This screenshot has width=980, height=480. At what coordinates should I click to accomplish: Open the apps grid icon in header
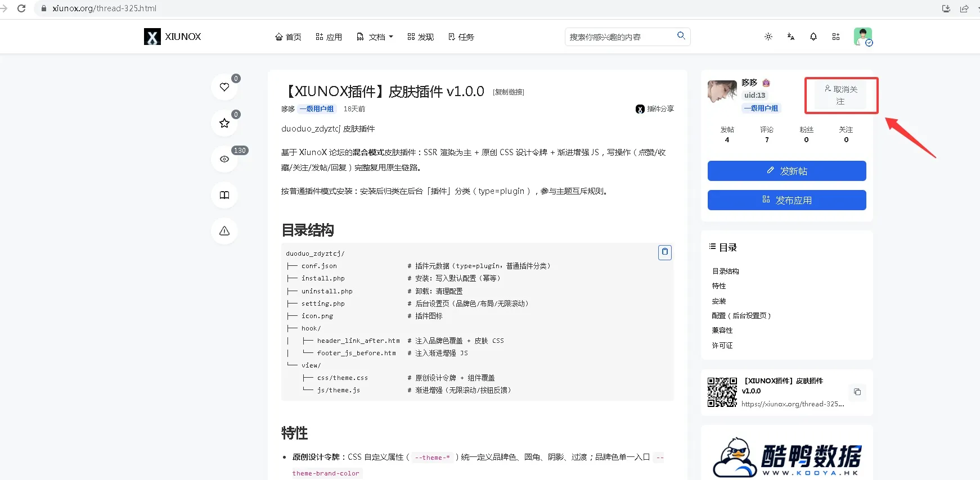click(x=836, y=37)
